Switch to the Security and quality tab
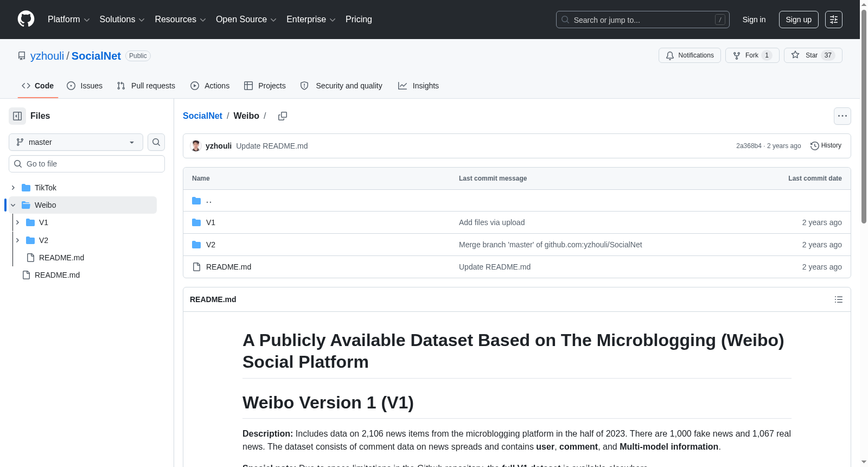Screen dimensions: 868x467 pyautogui.click(x=341, y=86)
